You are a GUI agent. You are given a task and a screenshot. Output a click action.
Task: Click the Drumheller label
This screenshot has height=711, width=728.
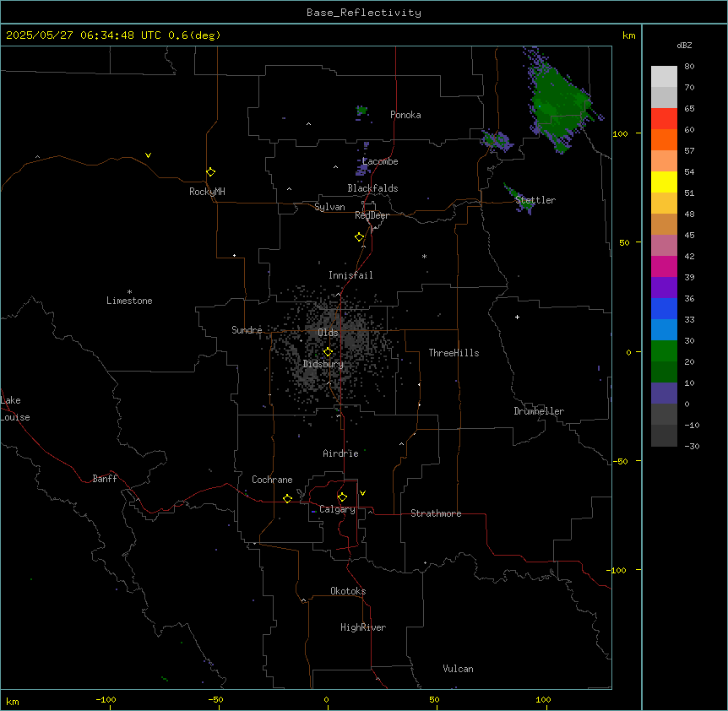point(539,411)
